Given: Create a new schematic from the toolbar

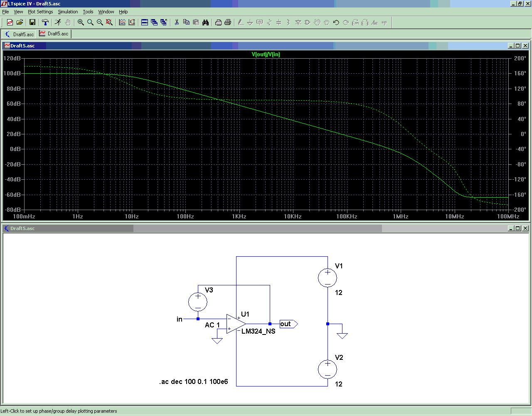Looking at the screenshot, I should [x=10, y=22].
